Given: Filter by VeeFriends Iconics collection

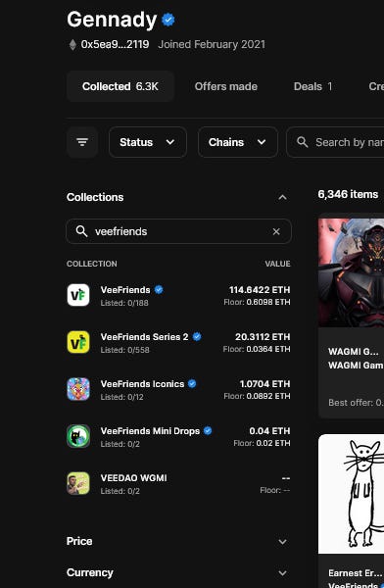Looking at the screenshot, I should (x=142, y=384).
